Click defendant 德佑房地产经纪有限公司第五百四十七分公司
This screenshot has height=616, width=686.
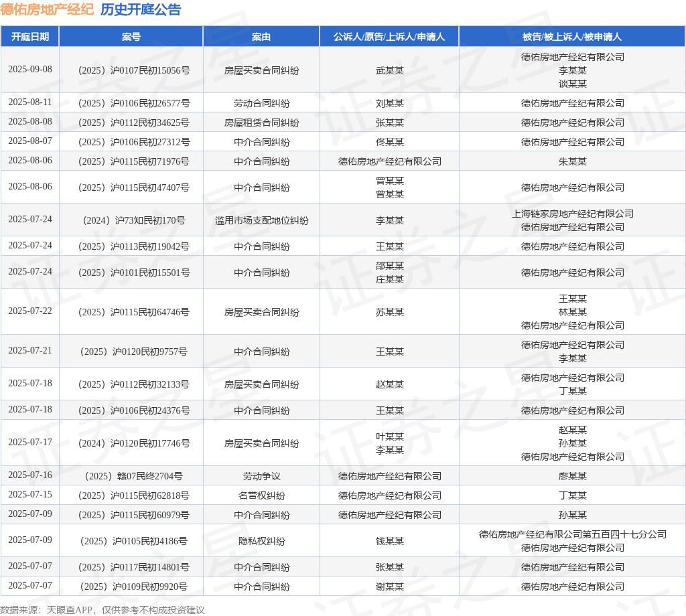coord(572,534)
